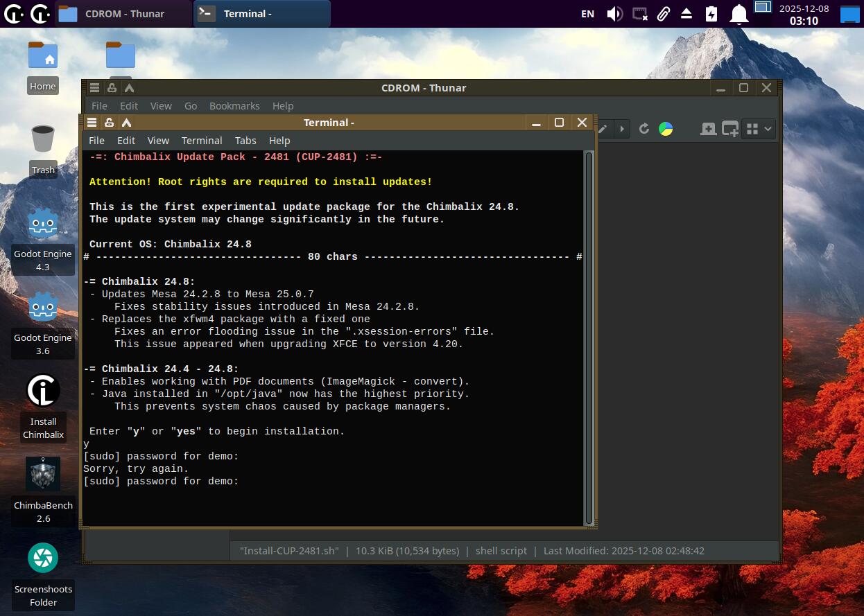864x616 pixels.
Task: Open the Thunar Bookmarks menu
Action: tap(234, 106)
